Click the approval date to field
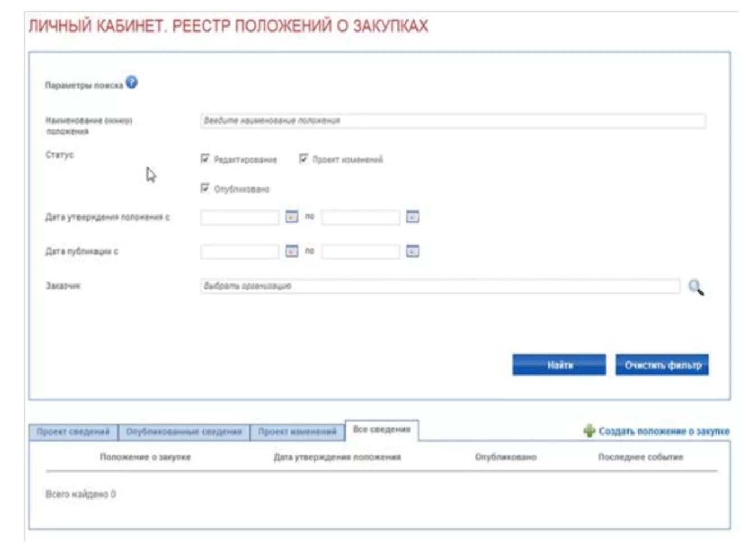The width and height of the screenshot is (756, 554). pyautogui.click(x=361, y=217)
